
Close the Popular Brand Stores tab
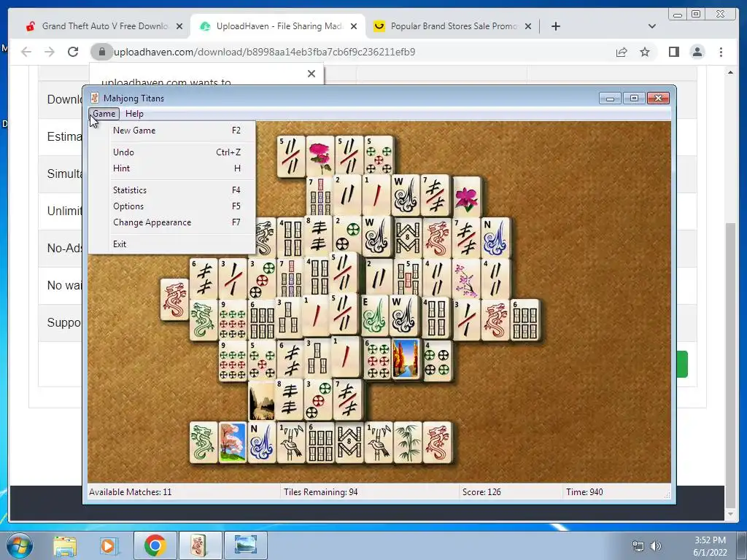528,26
